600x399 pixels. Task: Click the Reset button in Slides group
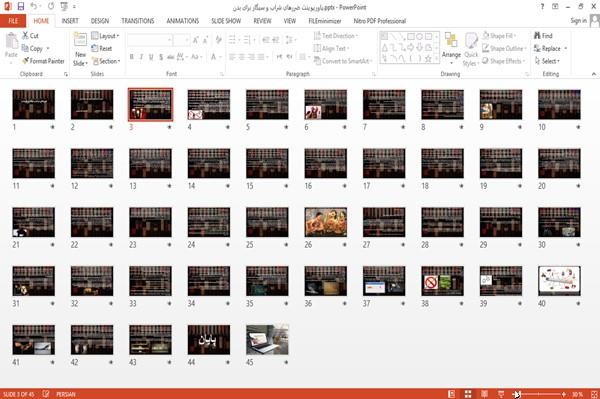(102, 49)
